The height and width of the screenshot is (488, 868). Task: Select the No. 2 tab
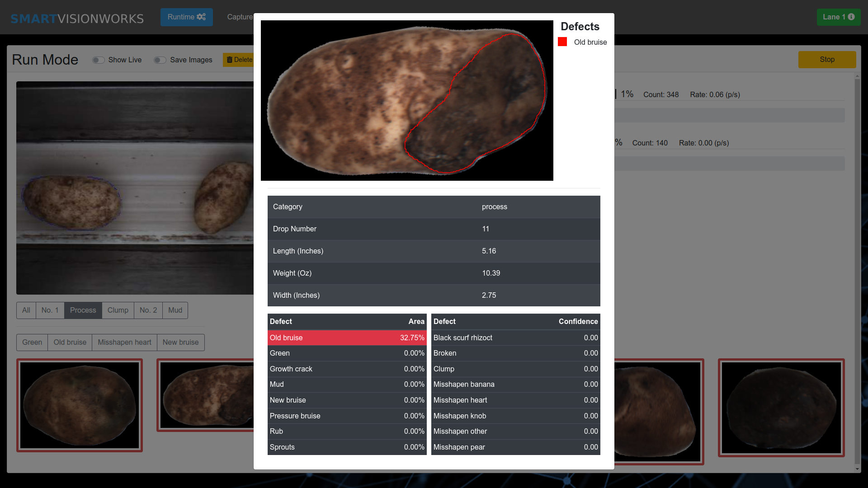(x=148, y=310)
